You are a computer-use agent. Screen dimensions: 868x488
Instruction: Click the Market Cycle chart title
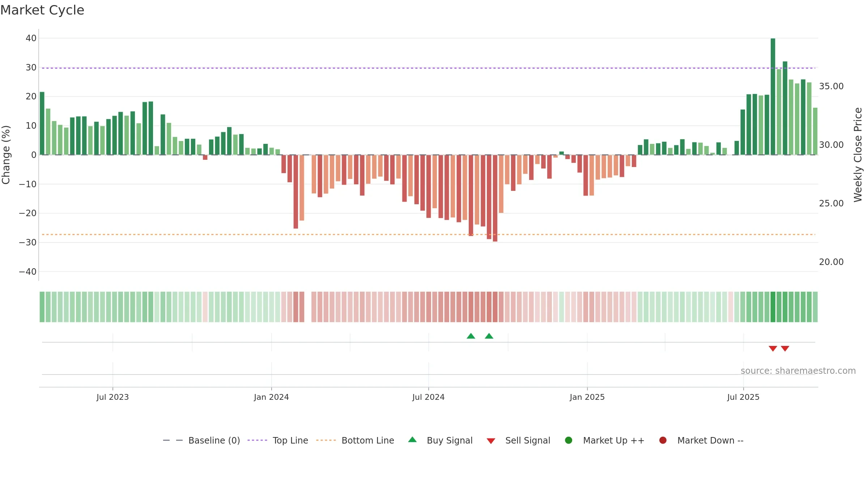point(42,10)
